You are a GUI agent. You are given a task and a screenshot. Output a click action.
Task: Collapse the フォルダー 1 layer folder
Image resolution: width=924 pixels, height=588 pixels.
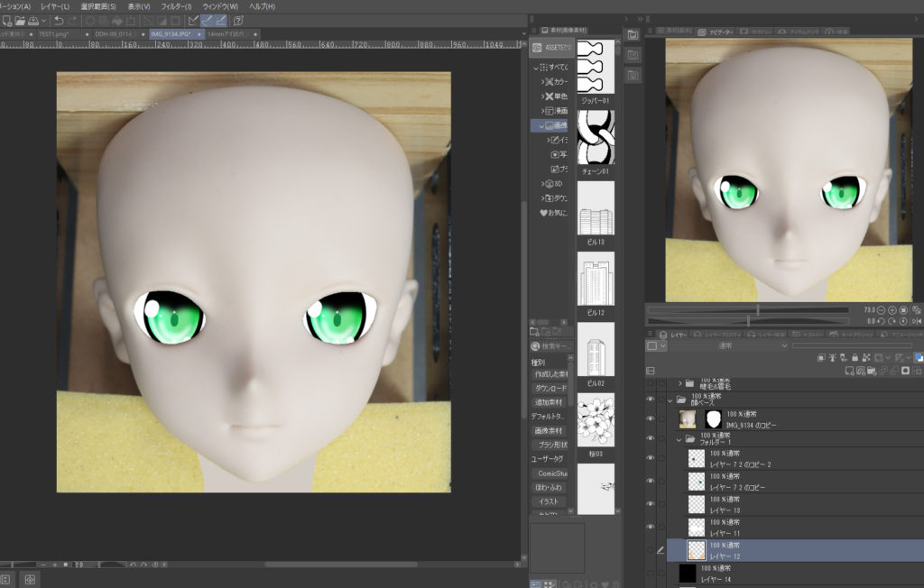[679, 440]
